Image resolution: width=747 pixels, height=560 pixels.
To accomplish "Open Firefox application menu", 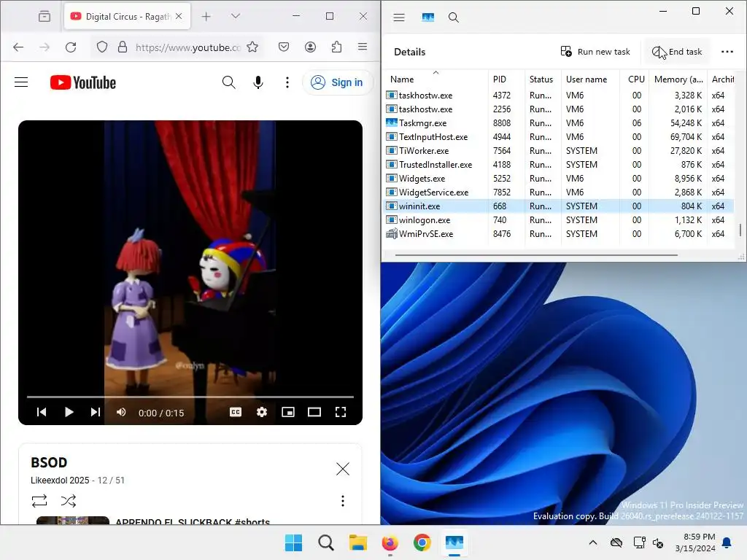I will click(363, 46).
